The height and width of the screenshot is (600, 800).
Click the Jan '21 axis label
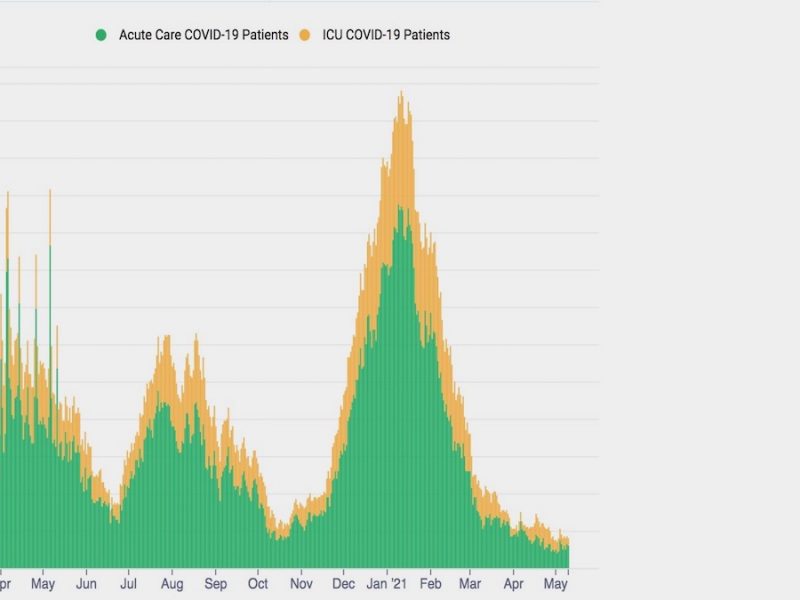click(x=385, y=583)
